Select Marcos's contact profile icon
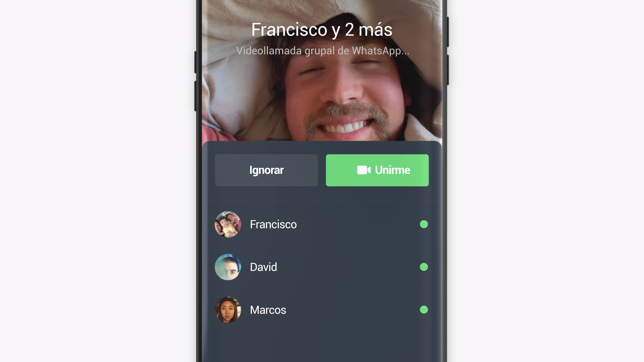Image resolution: width=644 pixels, height=362 pixels. point(227,309)
